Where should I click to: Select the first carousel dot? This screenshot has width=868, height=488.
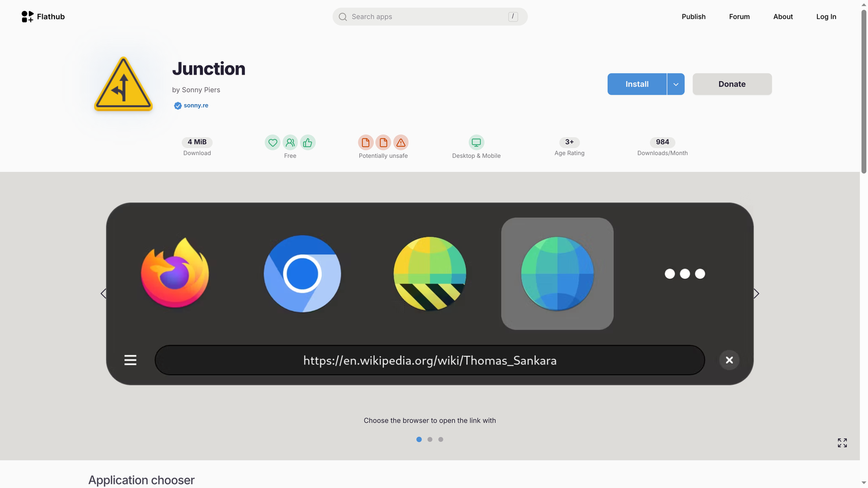pyautogui.click(x=419, y=439)
